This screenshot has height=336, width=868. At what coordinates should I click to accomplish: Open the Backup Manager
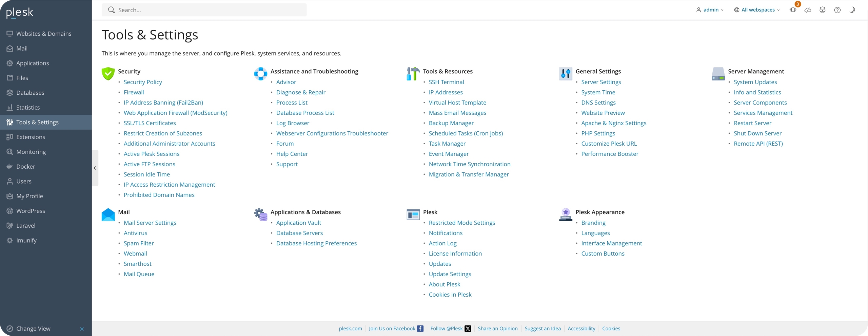pyautogui.click(x=451, y=123)
